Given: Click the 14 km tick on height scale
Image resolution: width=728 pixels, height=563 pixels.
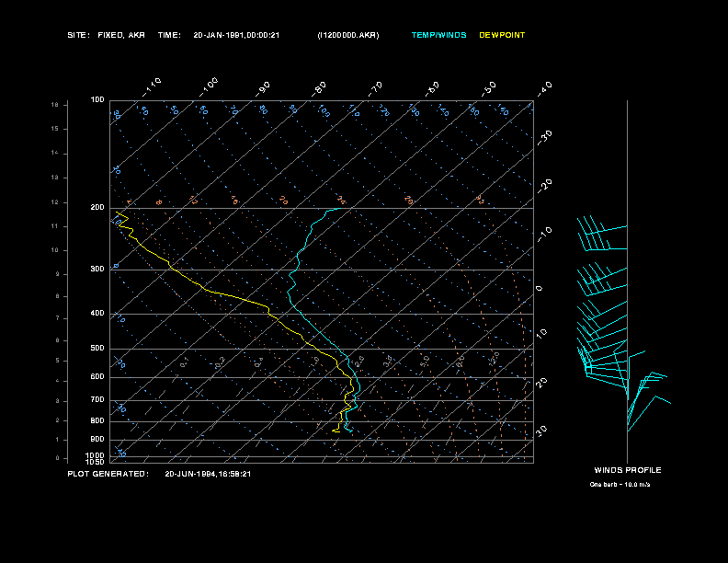Looking at the screenshot, I should tap(55, 153).
